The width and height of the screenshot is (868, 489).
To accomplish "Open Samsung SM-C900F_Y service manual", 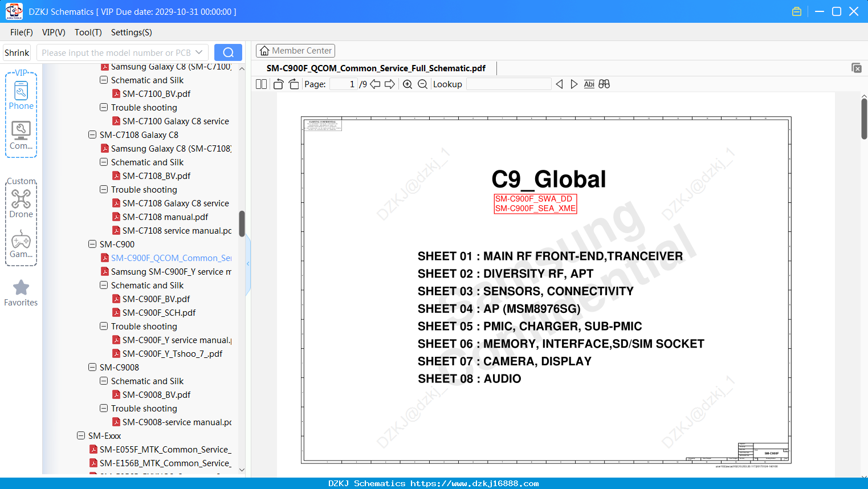I will pos(171,271).
